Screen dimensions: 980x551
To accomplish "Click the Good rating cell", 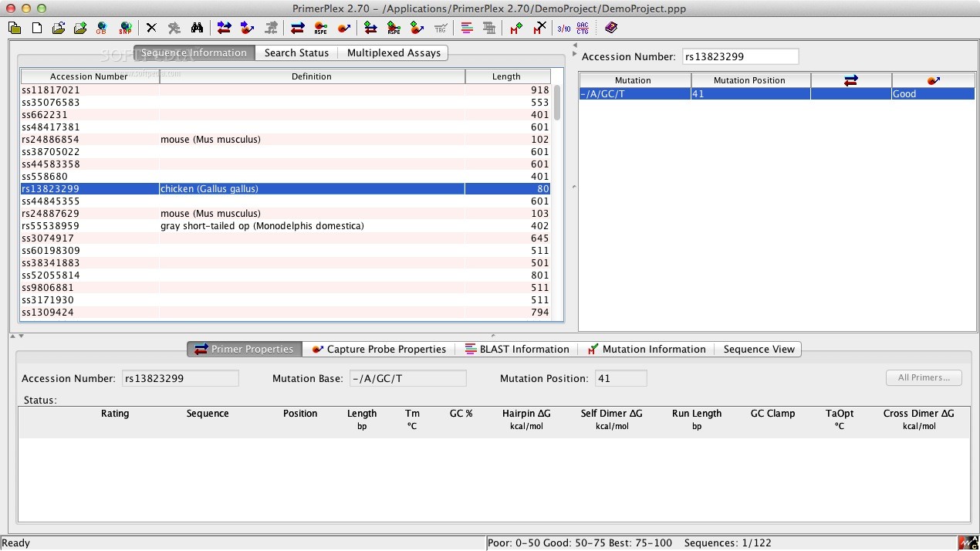I will tap(933, 93).
